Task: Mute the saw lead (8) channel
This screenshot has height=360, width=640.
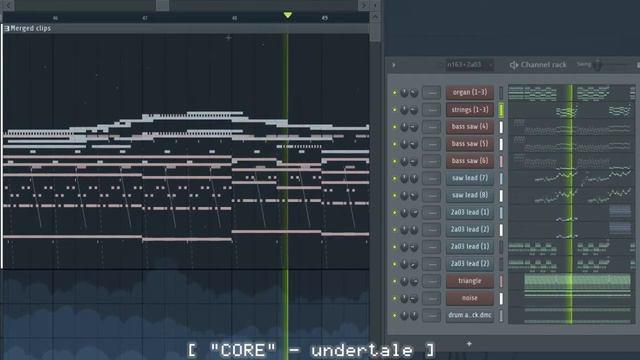Action: (395, 196)
